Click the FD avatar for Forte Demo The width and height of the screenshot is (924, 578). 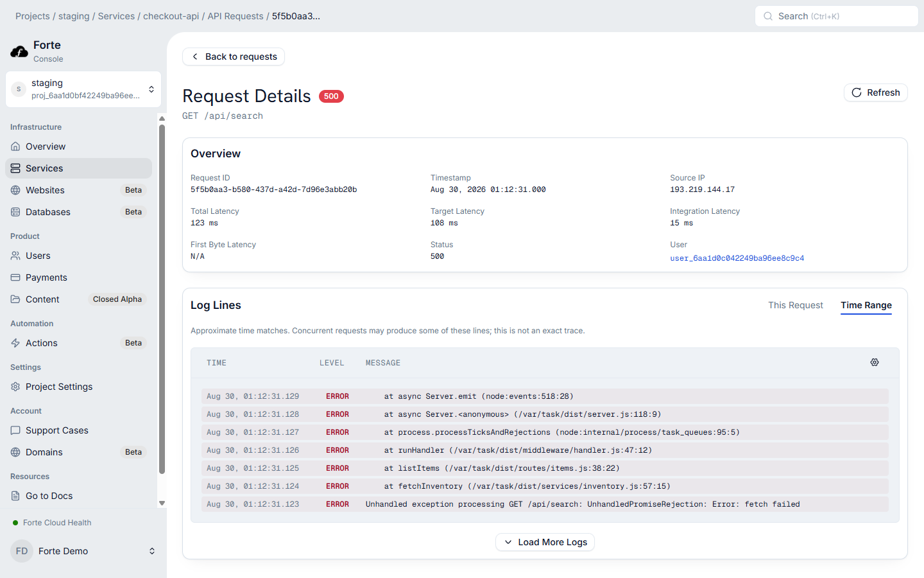22,551
